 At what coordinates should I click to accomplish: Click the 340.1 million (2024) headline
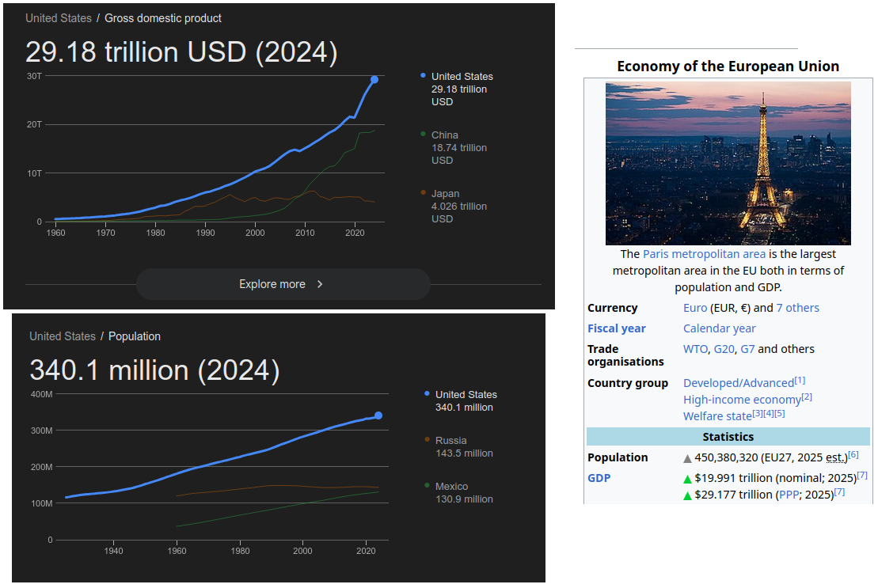click(154, 370)
